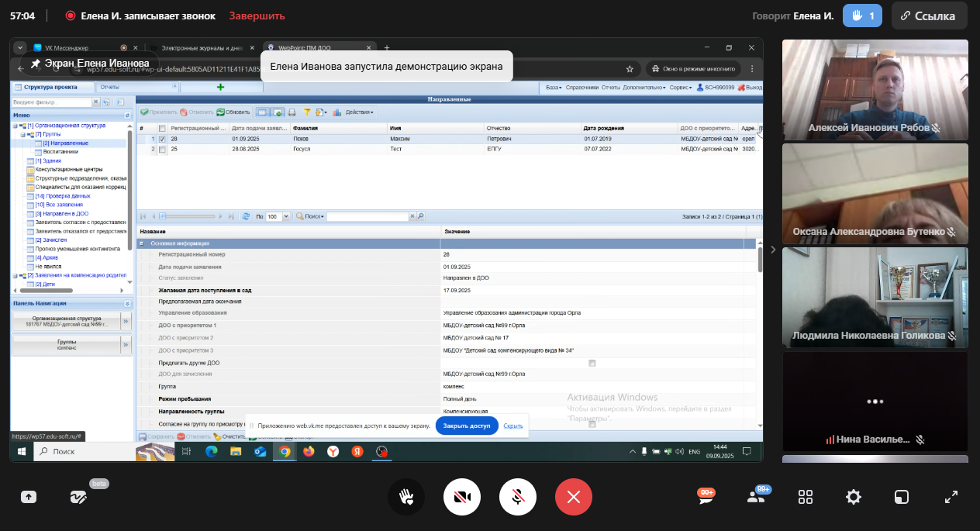This screenshot has height=531, width=980.
Task: Enter fullscreen mode with the expand arrows
Action: click(951, 497)
